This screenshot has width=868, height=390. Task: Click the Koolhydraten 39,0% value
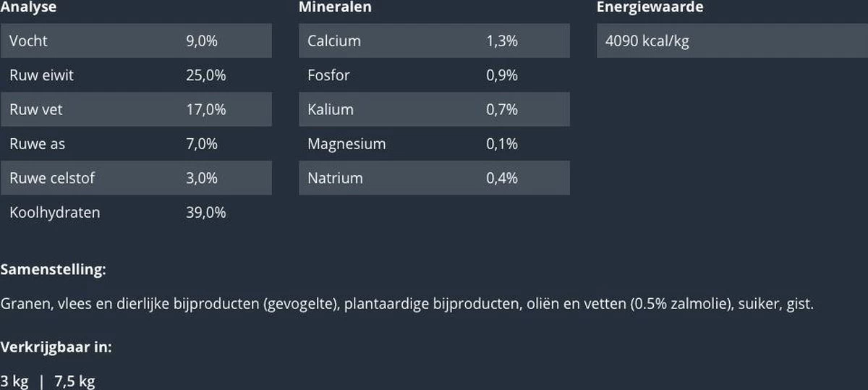pos(206,213)
